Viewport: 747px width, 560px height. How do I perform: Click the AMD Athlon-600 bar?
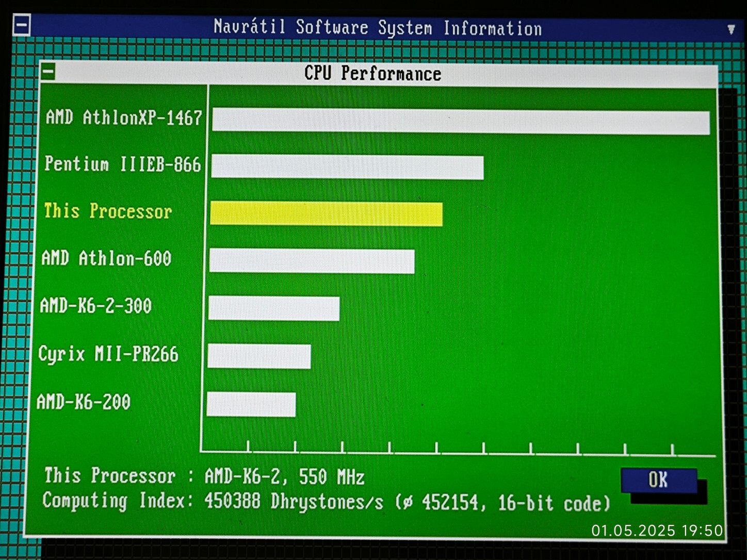point(312,261)
